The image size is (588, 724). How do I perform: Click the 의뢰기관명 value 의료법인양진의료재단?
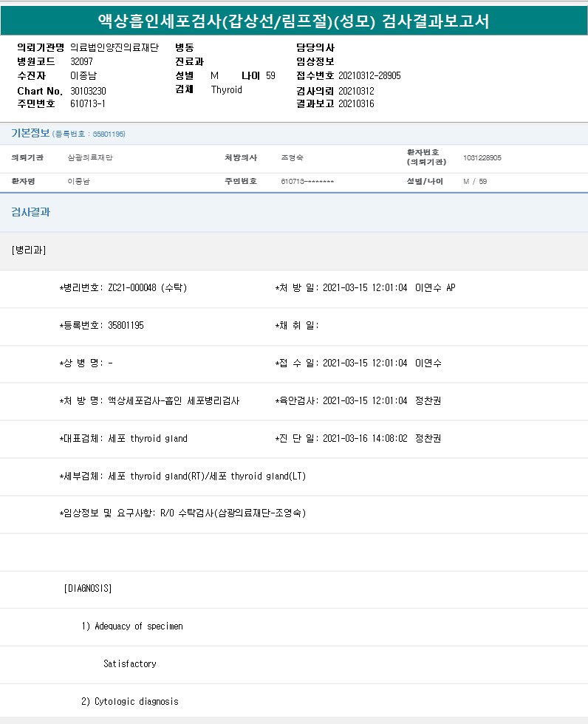point(114,48)
